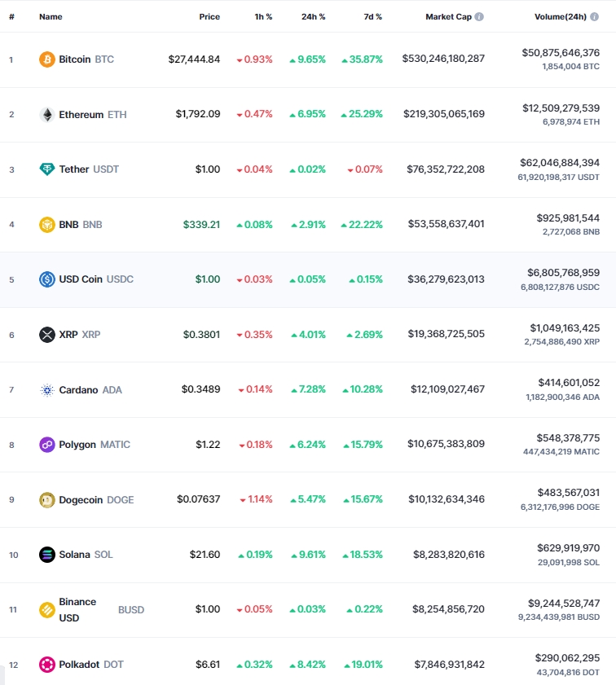Click the Polygon purple logo icon

pyautogui.click(x=46, y=445)
